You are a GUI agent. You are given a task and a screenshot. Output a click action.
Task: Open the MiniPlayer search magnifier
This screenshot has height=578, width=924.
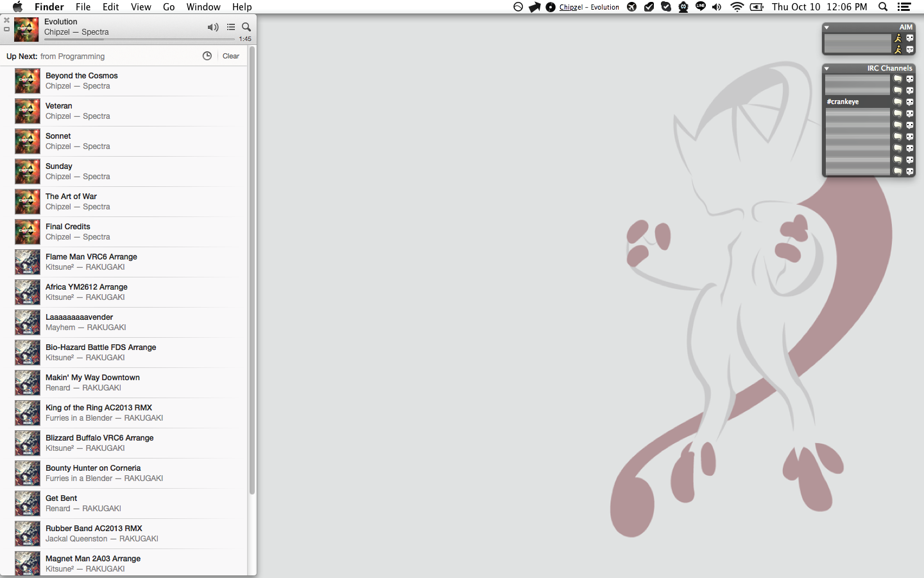pos(246,27)
